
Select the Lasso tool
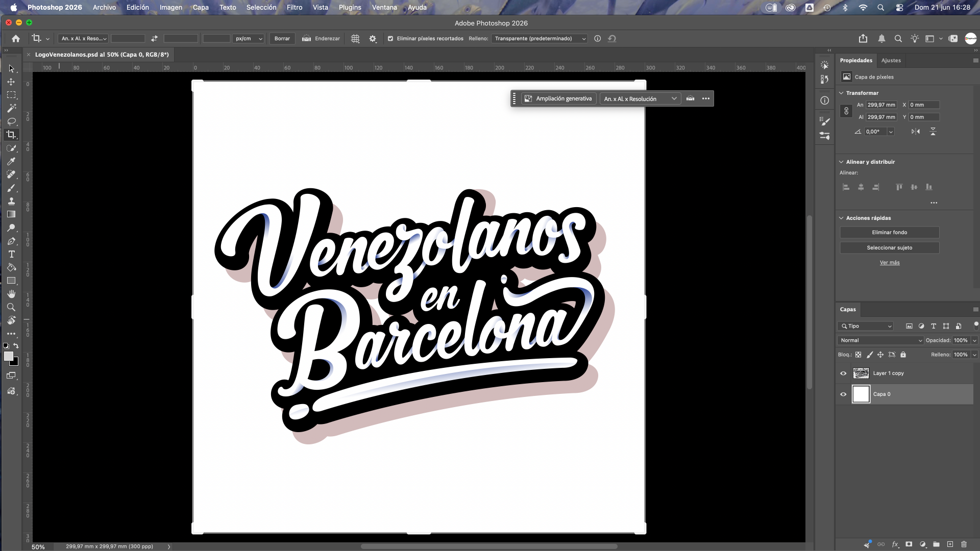point(11,121)
